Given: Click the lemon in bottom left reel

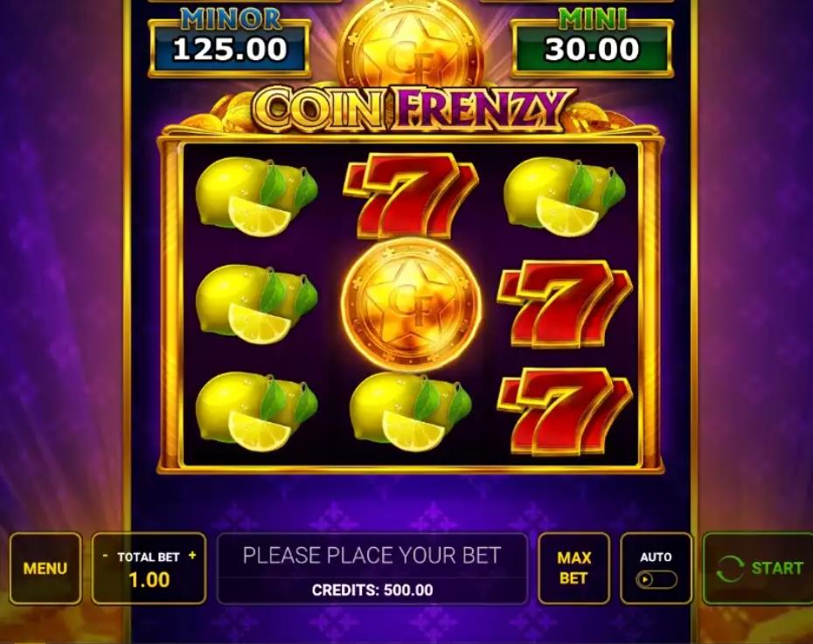Looking at the screenshot, I should coord(256,412).
